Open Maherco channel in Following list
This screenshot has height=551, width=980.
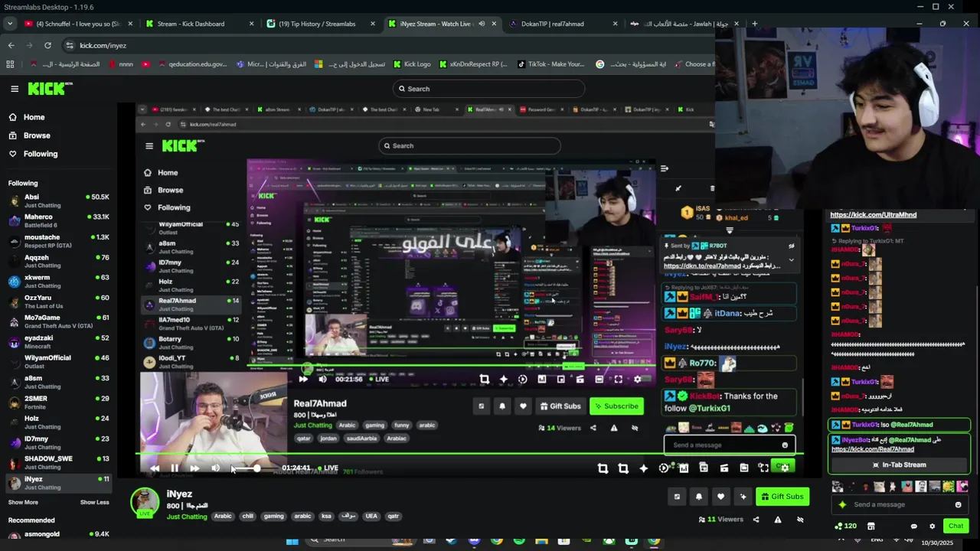[58, 221]
